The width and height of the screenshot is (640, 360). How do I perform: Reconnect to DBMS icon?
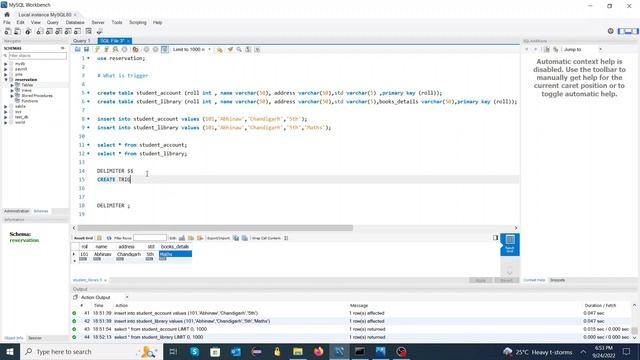(99, 31)
